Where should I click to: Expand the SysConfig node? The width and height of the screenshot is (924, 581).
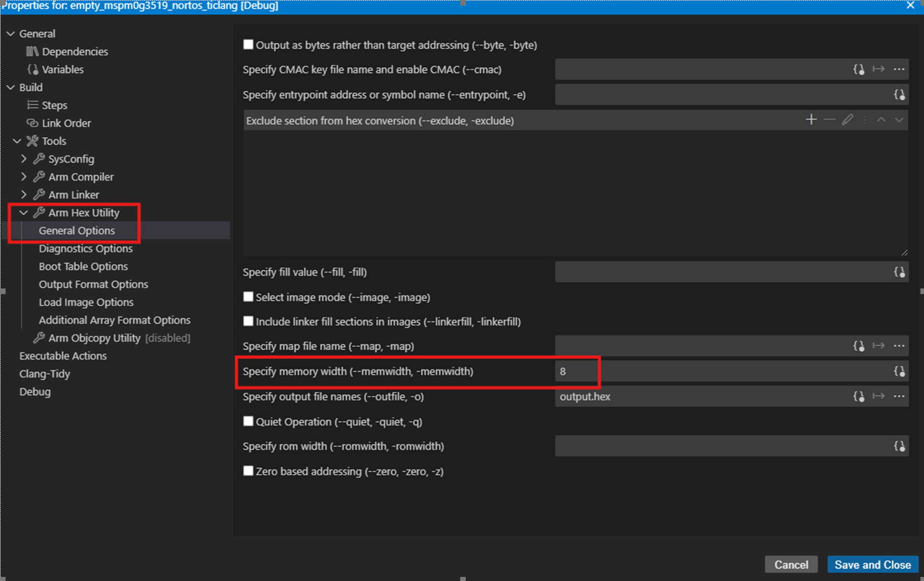pyautogui.click(x=23, y=159)
